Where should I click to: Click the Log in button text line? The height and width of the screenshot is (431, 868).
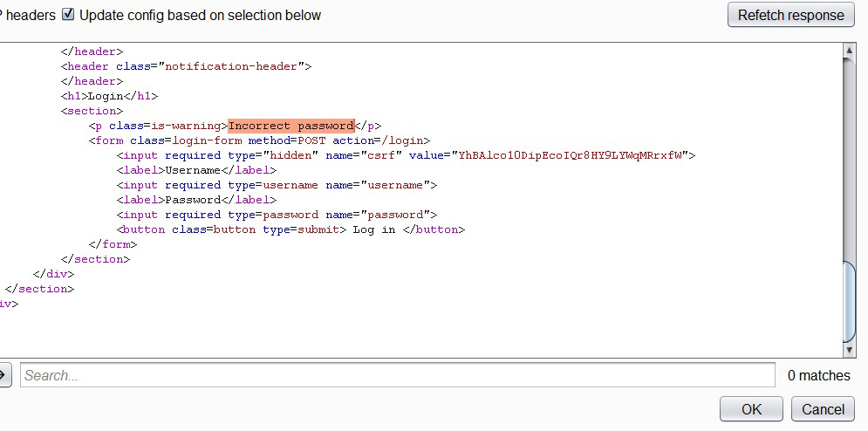click(x=290, y=229)
